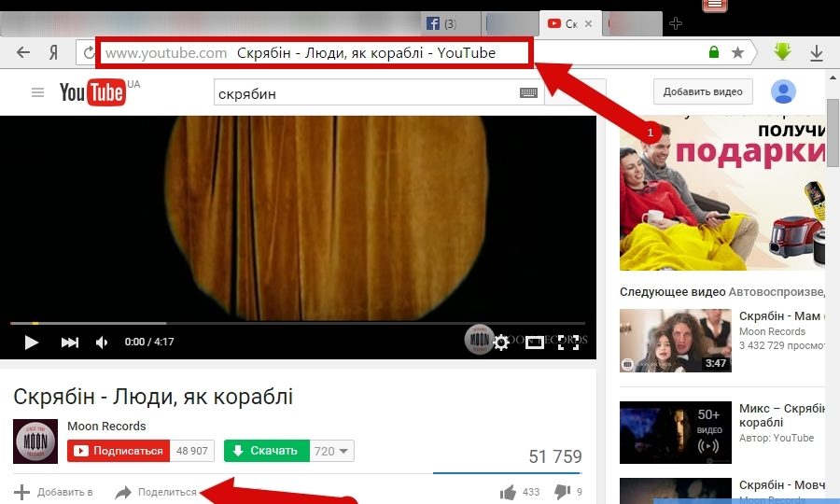Click Поделиться share button

[x=156, y=492]
